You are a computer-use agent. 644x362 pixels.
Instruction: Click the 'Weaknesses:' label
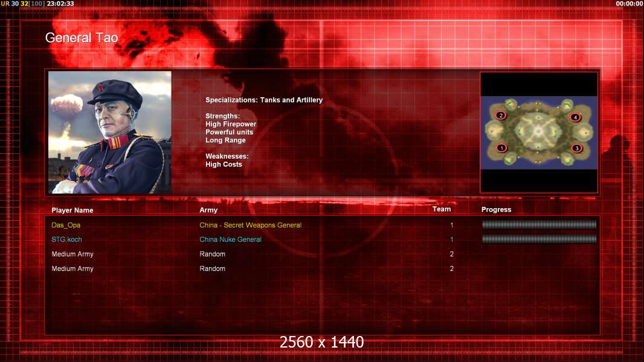[x=227, y=156]
